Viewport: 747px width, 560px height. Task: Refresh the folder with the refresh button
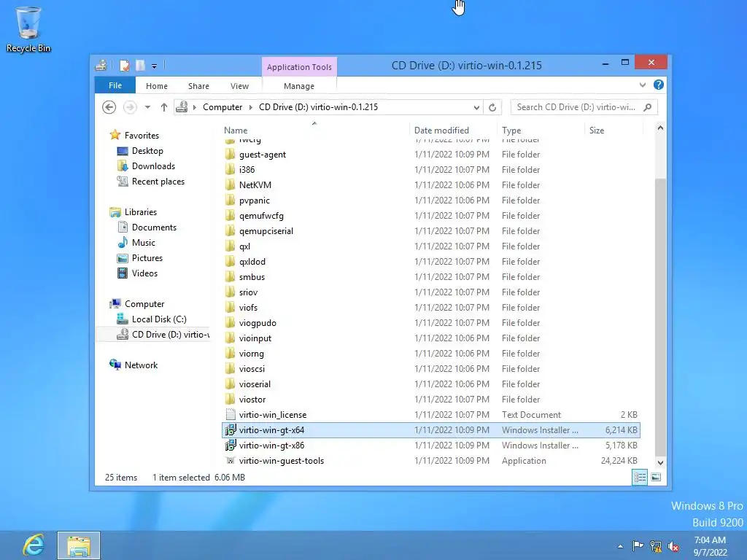tap(492, 108)
